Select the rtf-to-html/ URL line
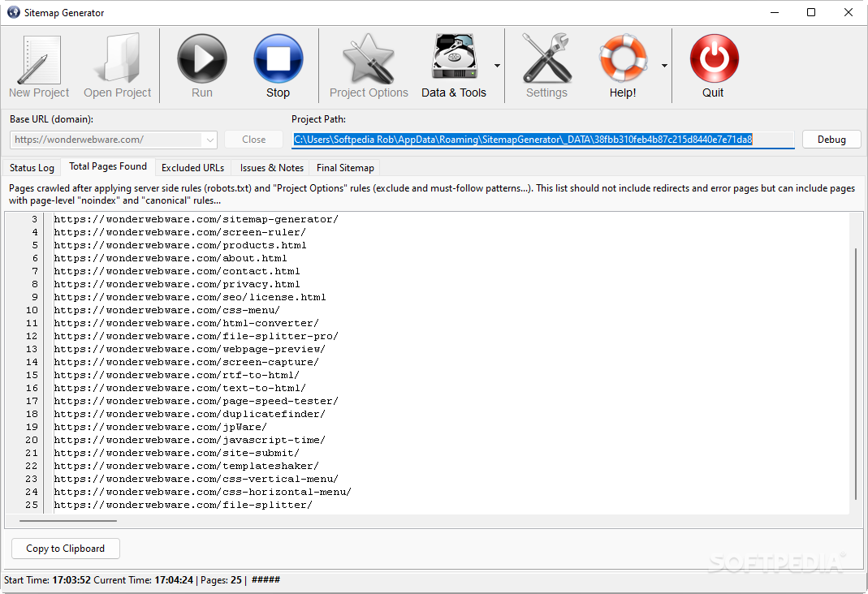 point(176,376)
